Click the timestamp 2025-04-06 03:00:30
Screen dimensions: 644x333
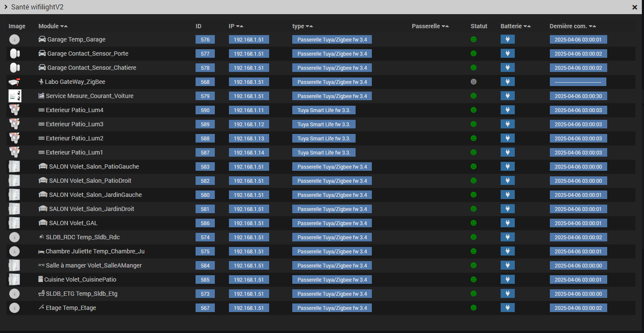click(578, 96)
